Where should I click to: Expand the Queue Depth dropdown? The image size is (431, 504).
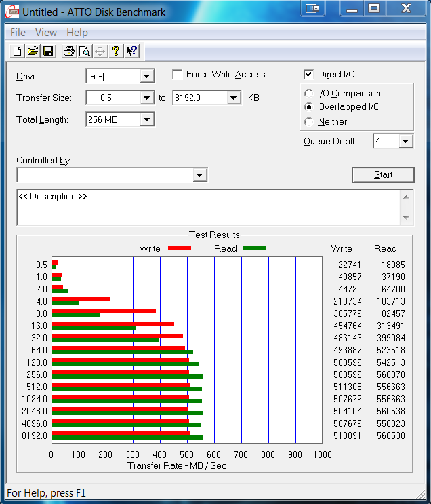pyautogui.click(x=405, y=141)
